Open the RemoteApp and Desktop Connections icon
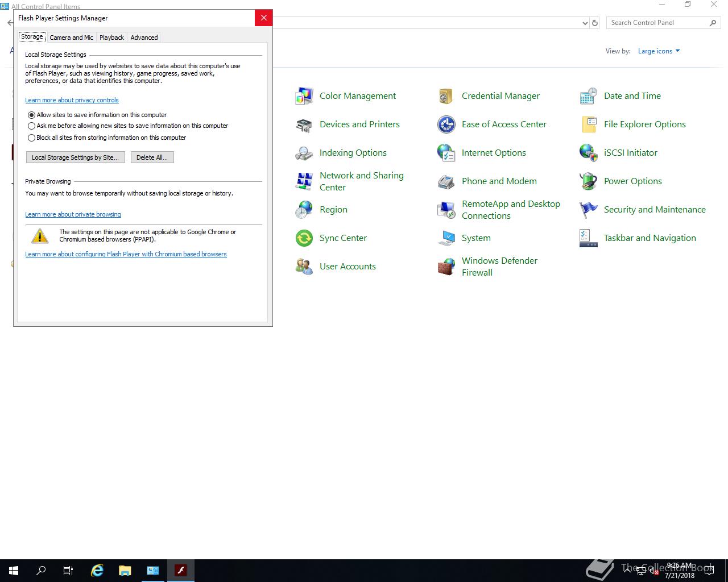 click(446, 210)
